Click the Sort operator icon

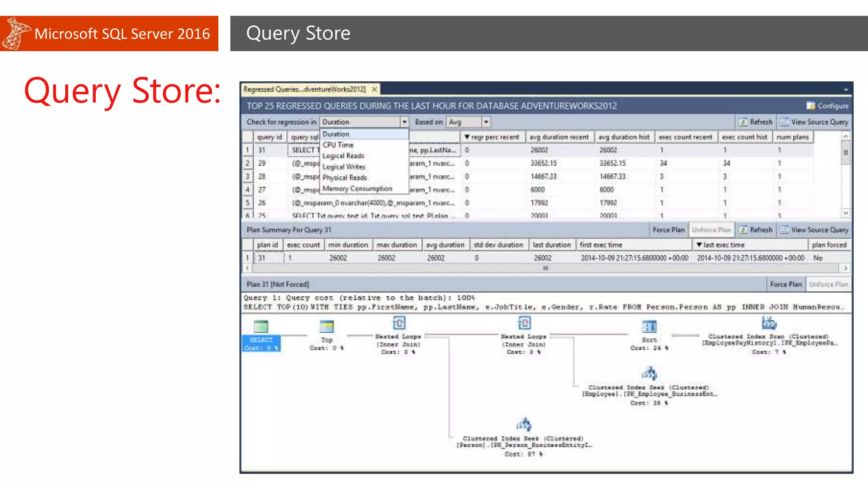click(649, 327)
